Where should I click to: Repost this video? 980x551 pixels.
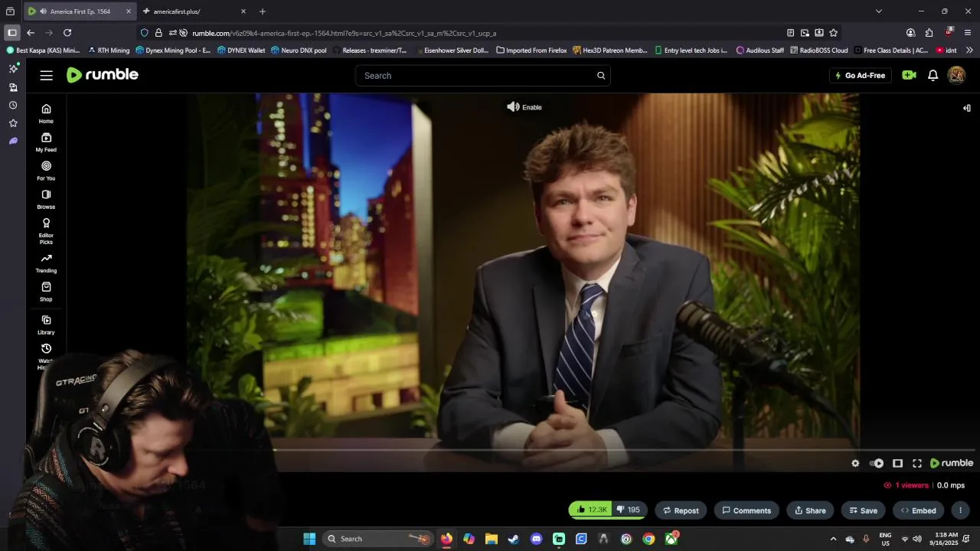[681, 510]
